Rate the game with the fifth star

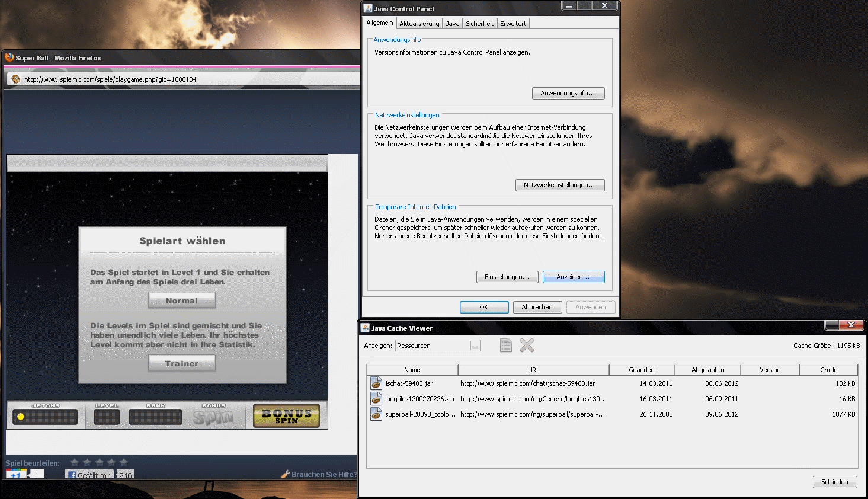124,462
